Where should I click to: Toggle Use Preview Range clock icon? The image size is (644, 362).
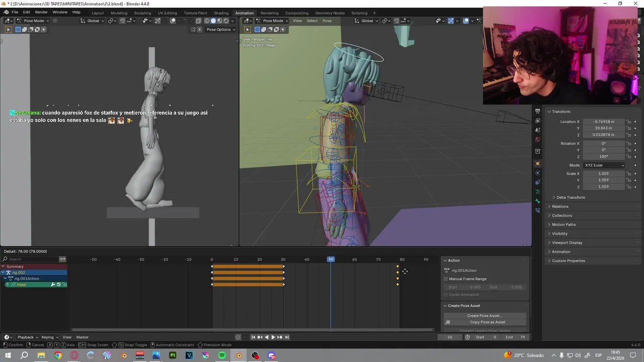467,337
